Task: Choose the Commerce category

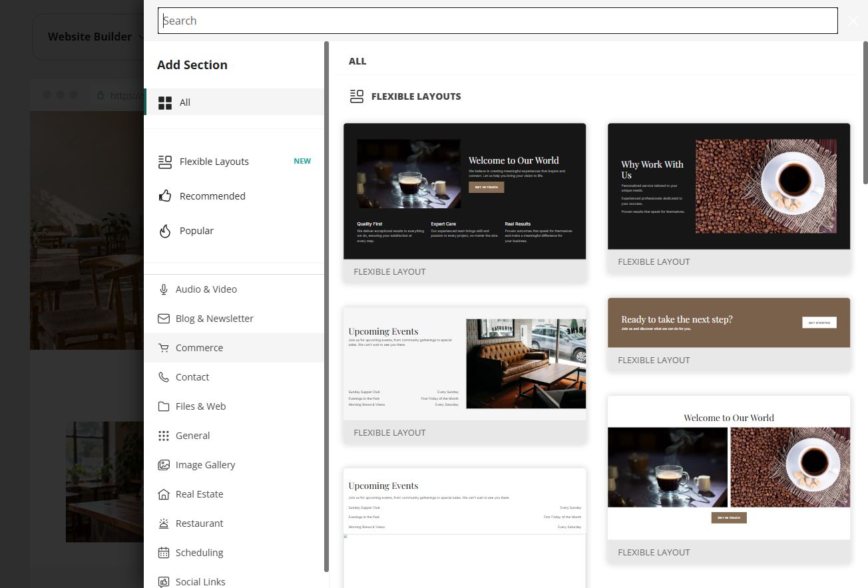Action: [x=234, y=348]
